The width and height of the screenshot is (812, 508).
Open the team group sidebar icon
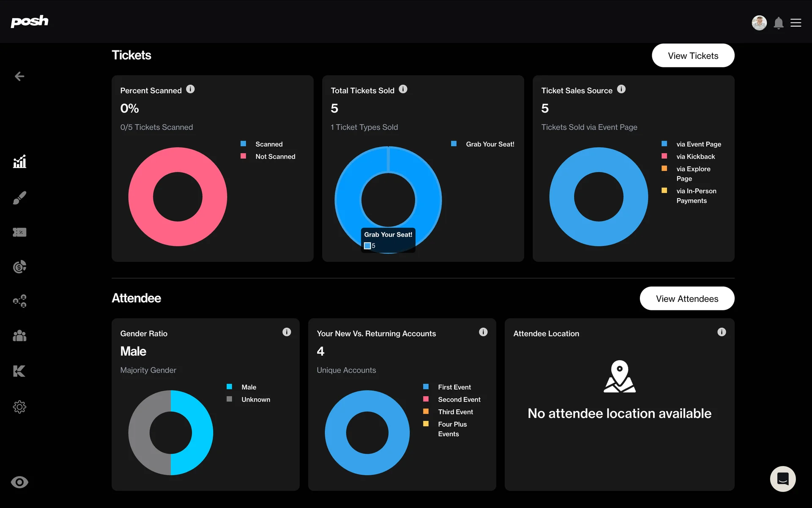19,336
